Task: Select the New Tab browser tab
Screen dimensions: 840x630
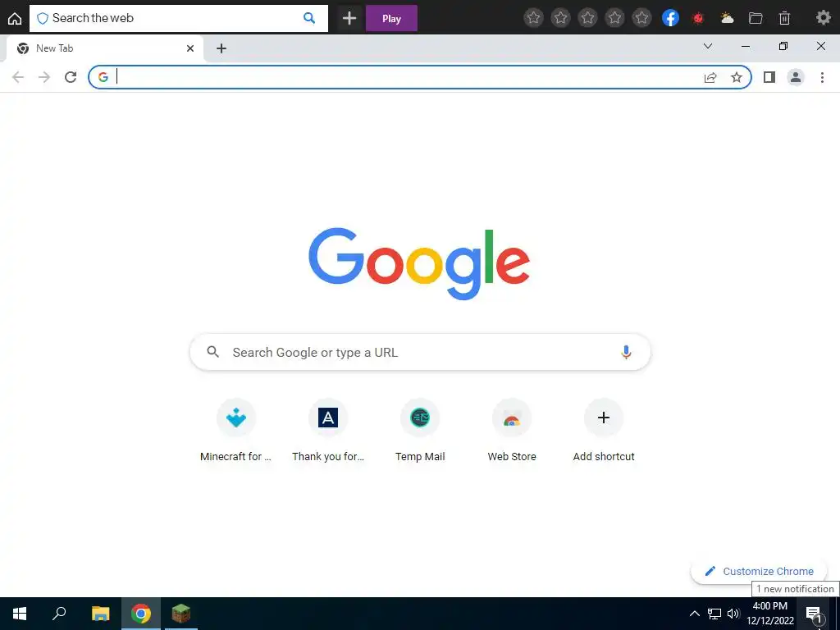Action: [105, 48]
